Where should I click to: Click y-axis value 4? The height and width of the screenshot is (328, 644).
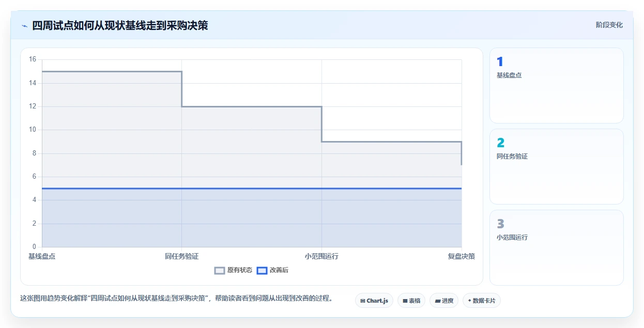pos(34,200)
